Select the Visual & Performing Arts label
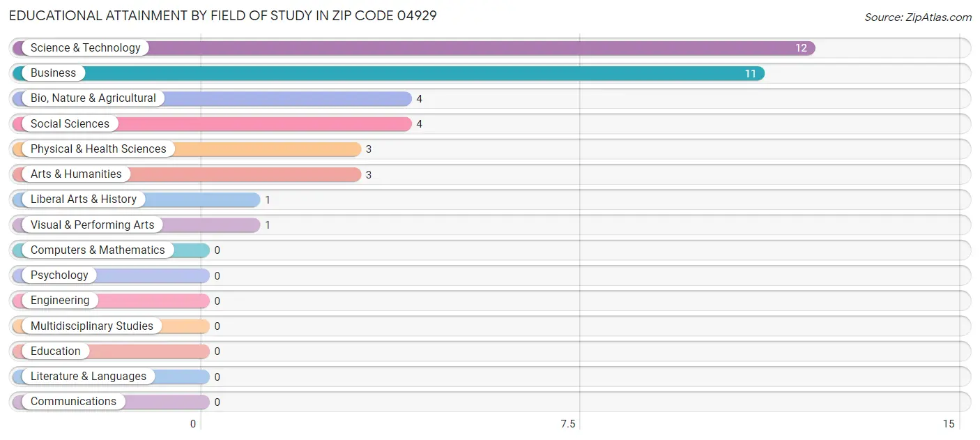 93,225
